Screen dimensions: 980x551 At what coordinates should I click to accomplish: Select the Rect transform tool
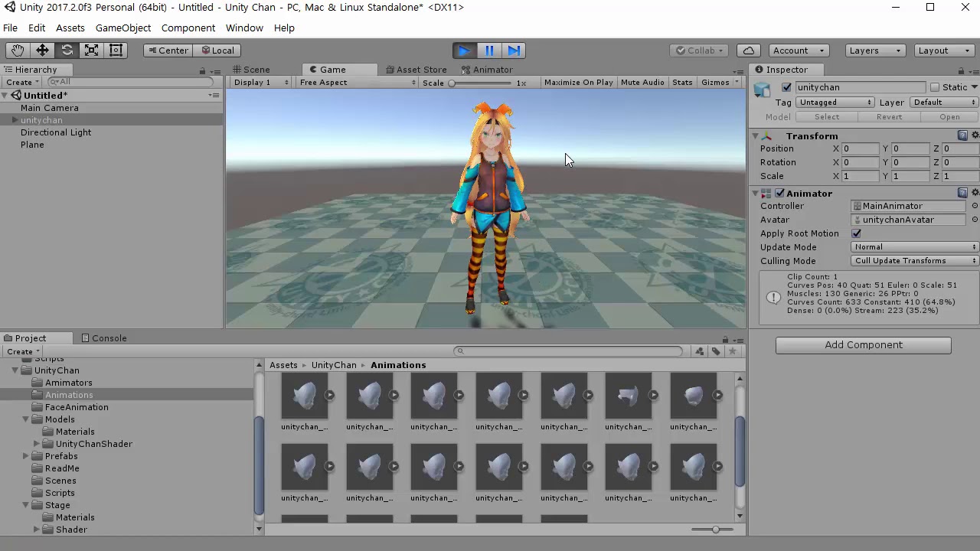coord(116,51)
